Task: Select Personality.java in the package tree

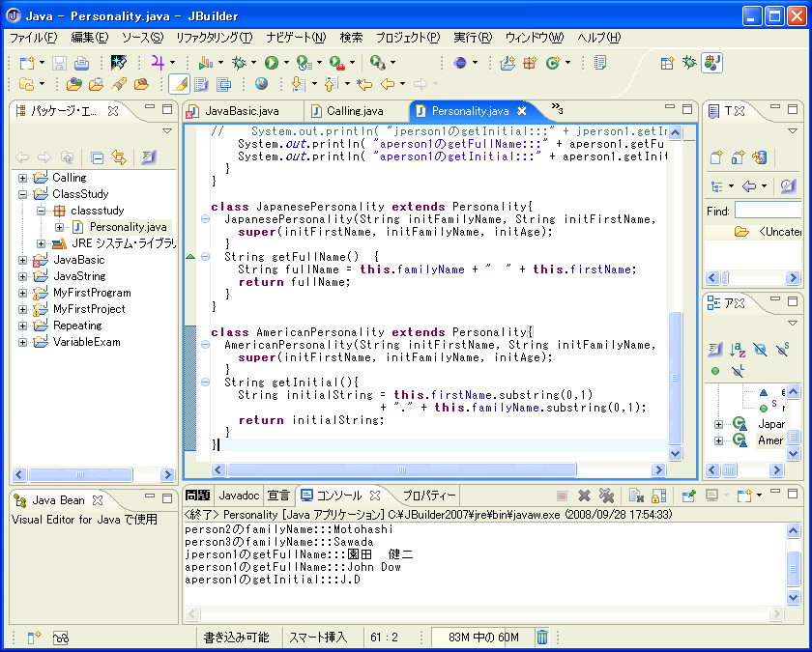Action: tap(128, 227)
